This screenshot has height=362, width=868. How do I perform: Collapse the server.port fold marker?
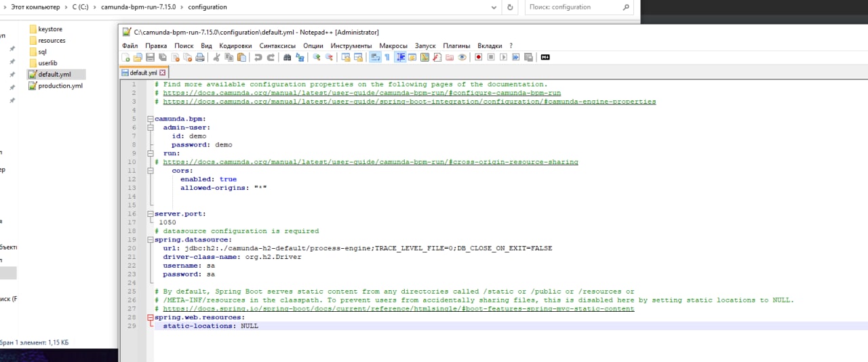pyautogui.click(x=150, y=214)
